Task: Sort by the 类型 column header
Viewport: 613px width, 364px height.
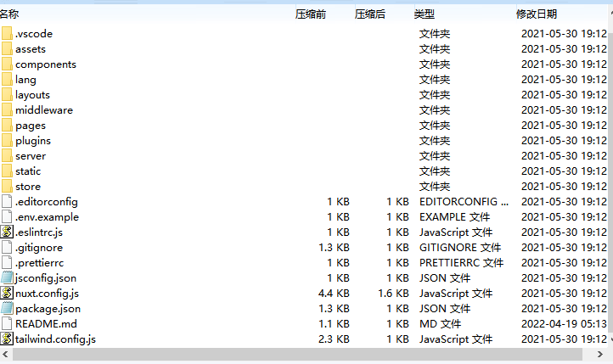Action: (425, 14)
